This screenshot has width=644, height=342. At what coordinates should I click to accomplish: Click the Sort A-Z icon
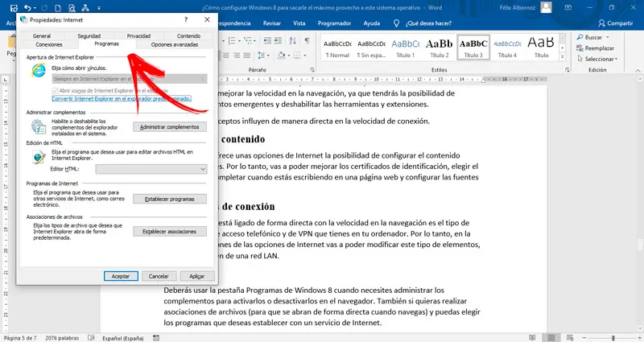coord(292,40)
